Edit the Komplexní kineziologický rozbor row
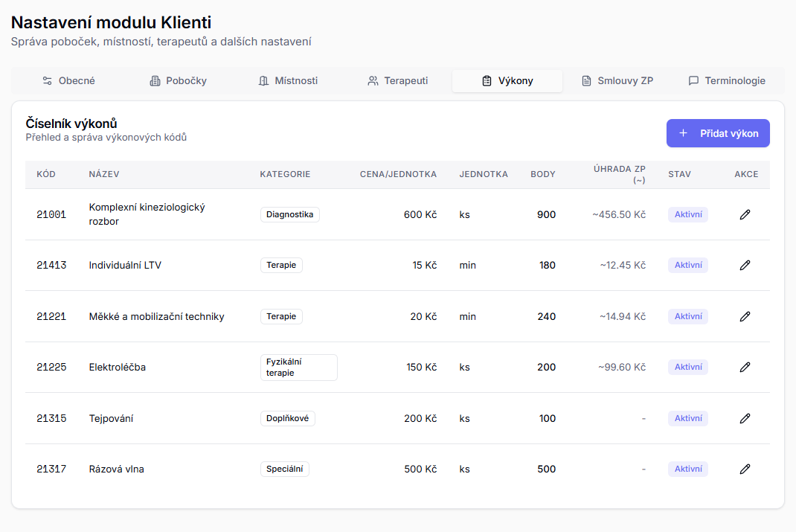Viewport: 796px width, 532px height. (745, 214)
